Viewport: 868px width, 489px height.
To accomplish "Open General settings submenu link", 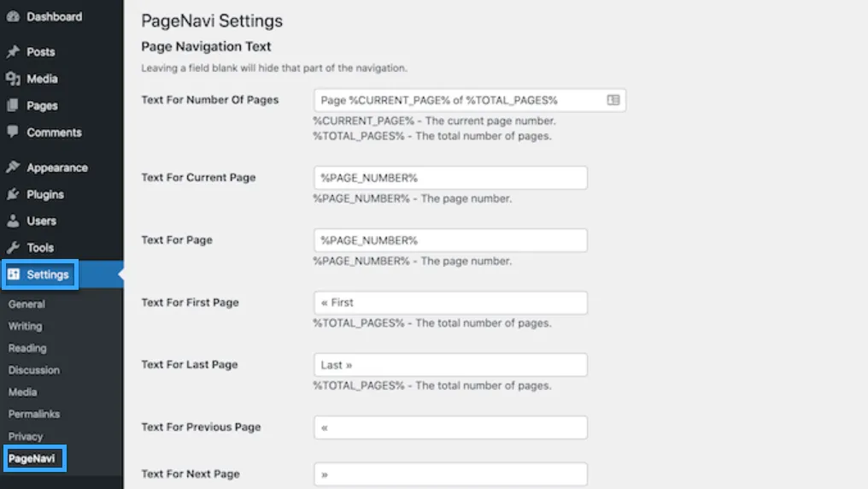I will (26, 304).
